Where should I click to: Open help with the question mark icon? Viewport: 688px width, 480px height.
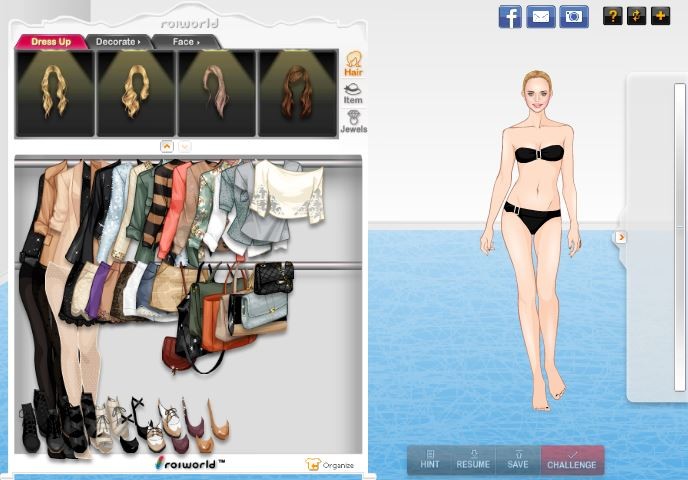612,16
